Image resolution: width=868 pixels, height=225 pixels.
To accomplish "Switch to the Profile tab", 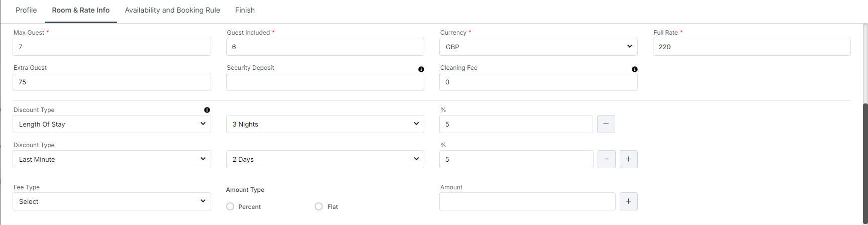I will pyautogui.click(x=26, y=10).
